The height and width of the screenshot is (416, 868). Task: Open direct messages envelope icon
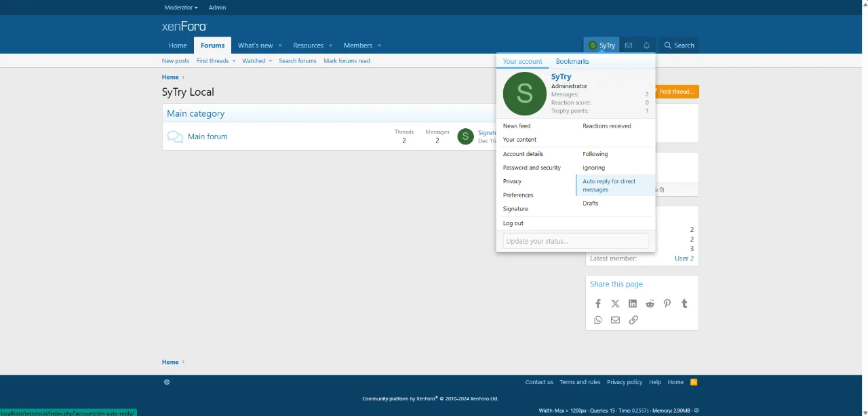(x=629, y=45)
